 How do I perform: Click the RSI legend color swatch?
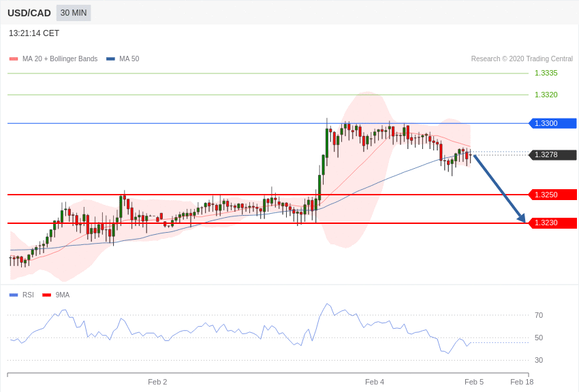pyautogui.click(x=14, y=295)
